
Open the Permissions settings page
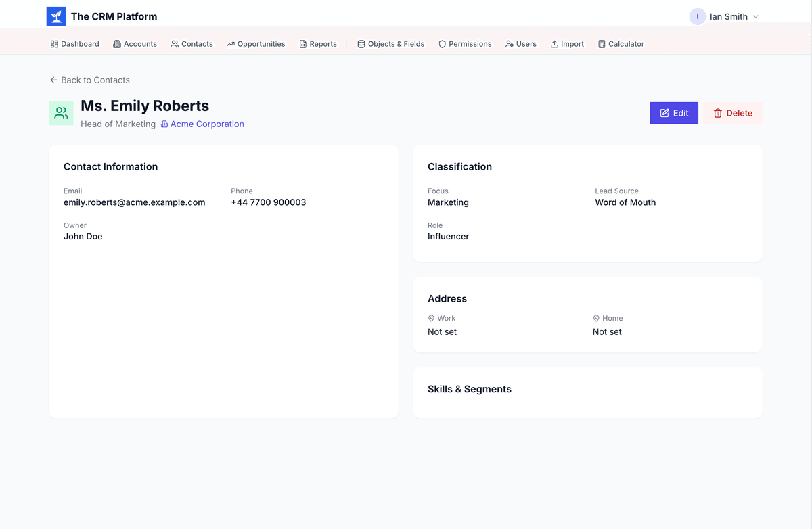click(x=465, y=44)
